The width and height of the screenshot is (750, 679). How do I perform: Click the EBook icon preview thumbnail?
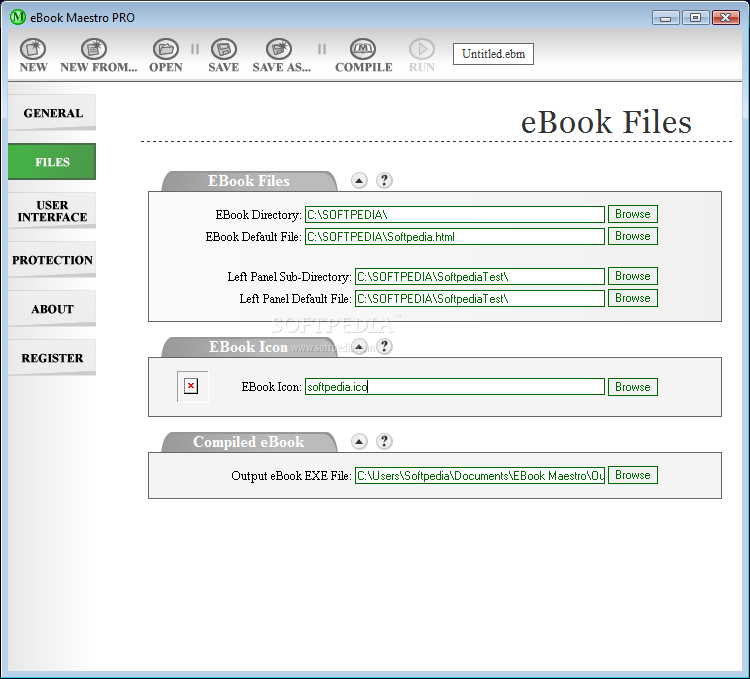[x=192, y=386]
